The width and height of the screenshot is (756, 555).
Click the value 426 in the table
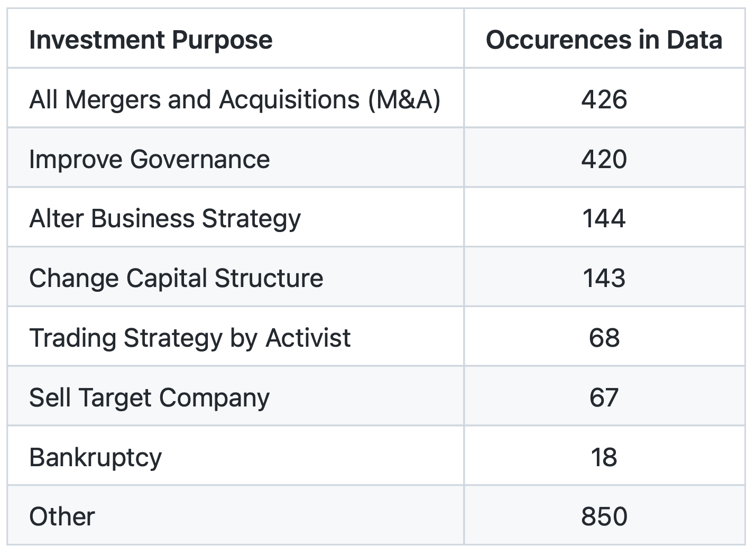pyautogui.click(x=604, y=99)
